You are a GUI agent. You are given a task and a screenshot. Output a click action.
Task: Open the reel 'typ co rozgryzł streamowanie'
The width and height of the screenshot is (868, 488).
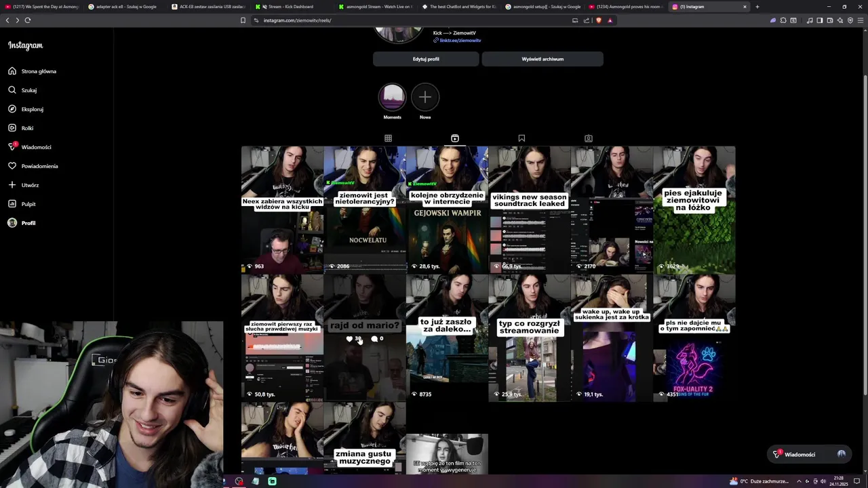click(529, 338)
